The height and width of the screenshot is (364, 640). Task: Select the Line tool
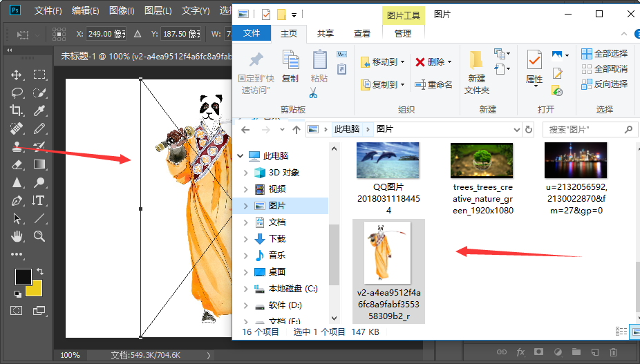[x=39, y=218]
